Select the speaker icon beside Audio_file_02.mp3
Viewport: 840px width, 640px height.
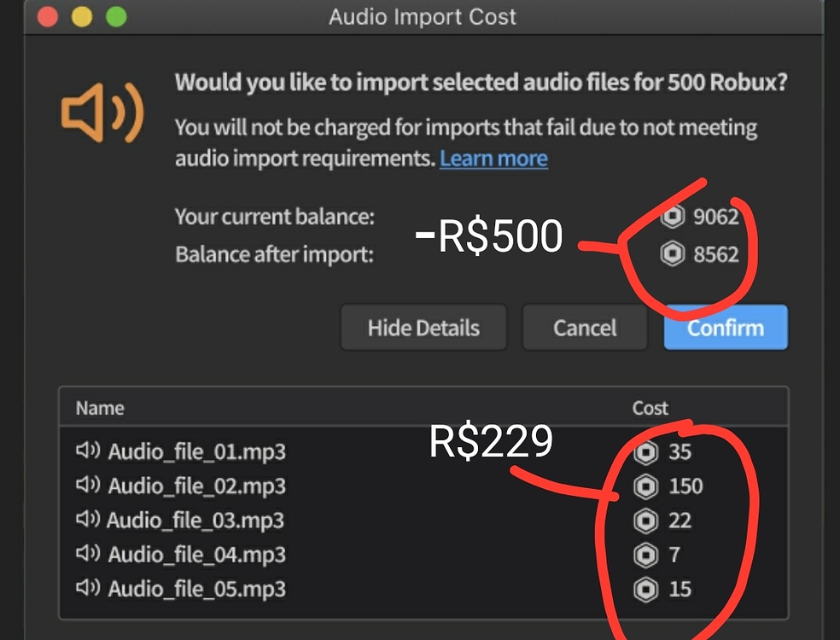[x=89, y=486]
